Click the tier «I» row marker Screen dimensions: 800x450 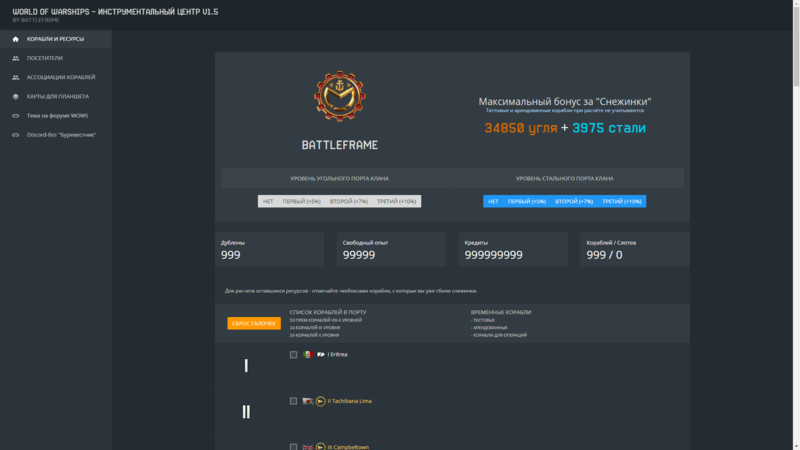click(246, 365)
